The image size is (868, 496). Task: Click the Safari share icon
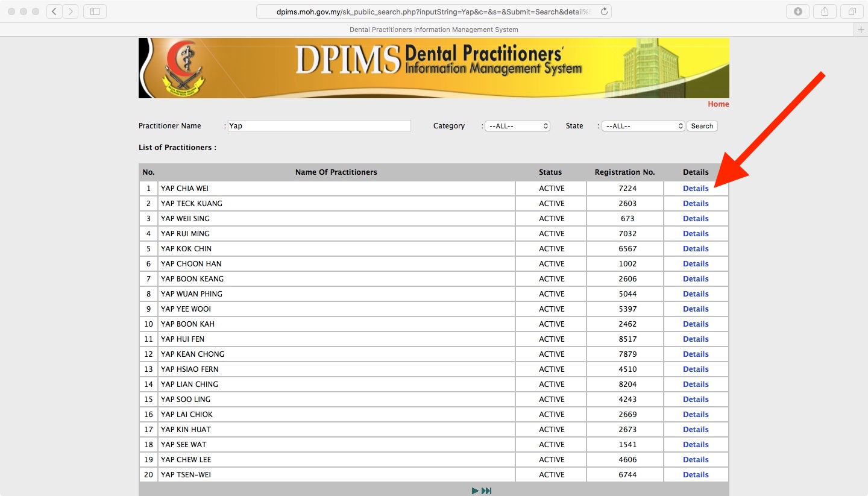click(x=825, y=11)
